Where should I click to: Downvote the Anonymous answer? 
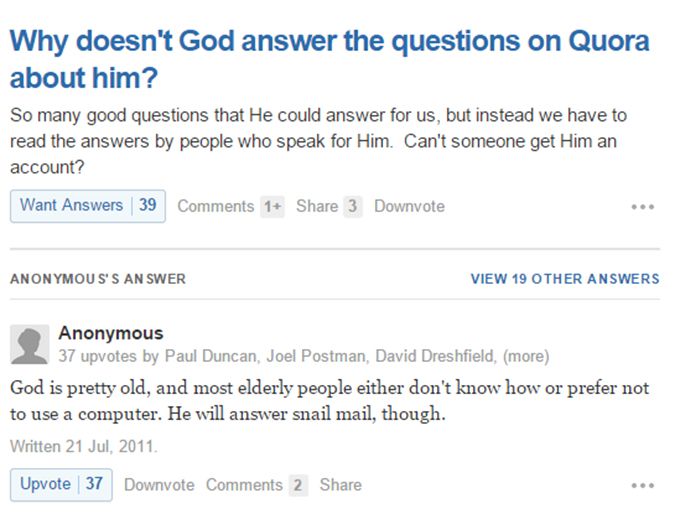point(159,485)
